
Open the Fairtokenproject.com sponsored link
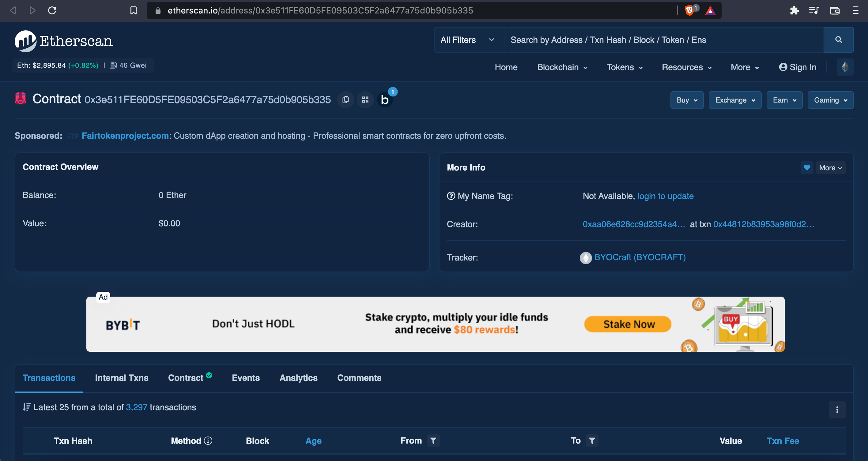click(125, 136)
